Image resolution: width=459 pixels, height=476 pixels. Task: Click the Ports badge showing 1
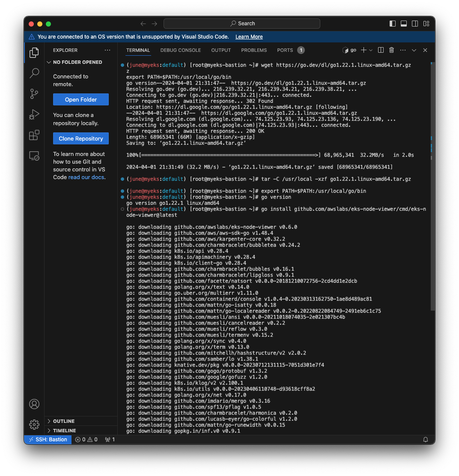click(301, 50)
